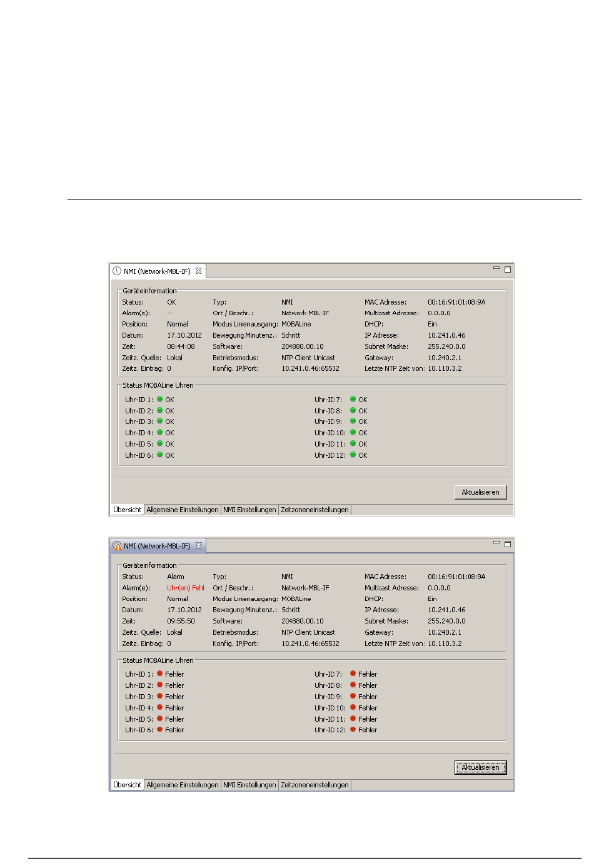Click the clock icon on the NMI editor tab
This screenshot has height=868, width=594.
coord(117,271)
